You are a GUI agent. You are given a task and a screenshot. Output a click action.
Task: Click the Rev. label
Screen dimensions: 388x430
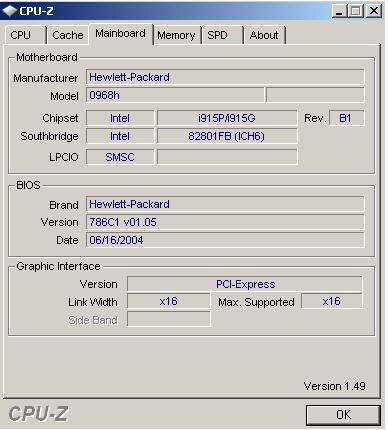(315, 118)
